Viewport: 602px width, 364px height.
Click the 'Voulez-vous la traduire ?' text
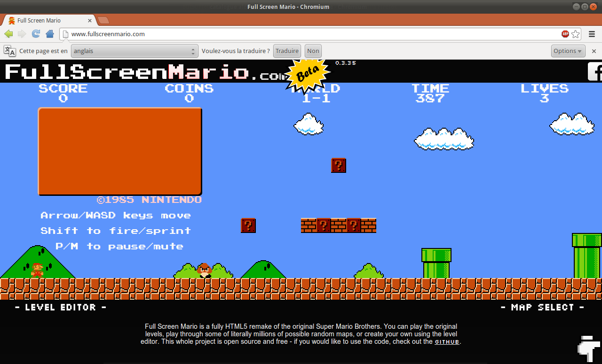pos(236,51)
